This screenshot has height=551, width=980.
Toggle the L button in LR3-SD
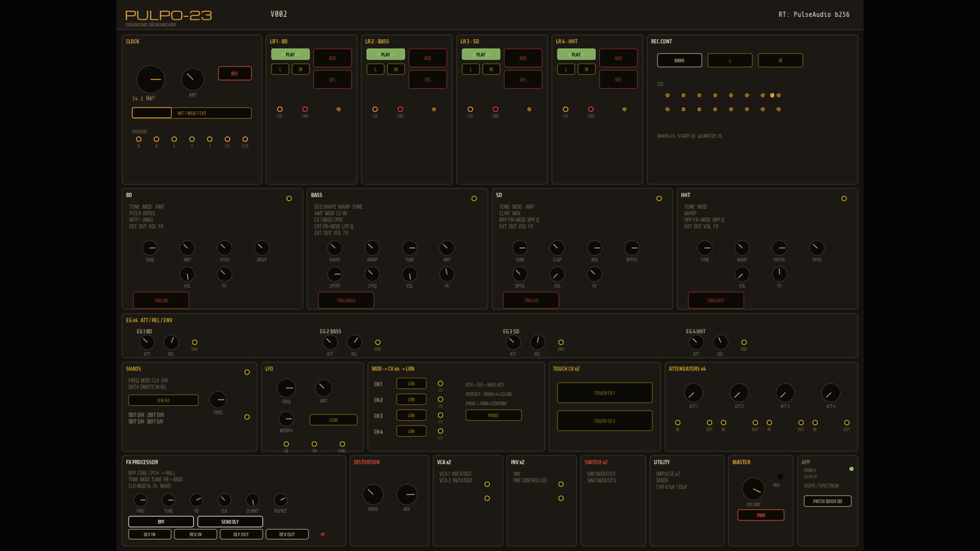click(x=471, y=69)
